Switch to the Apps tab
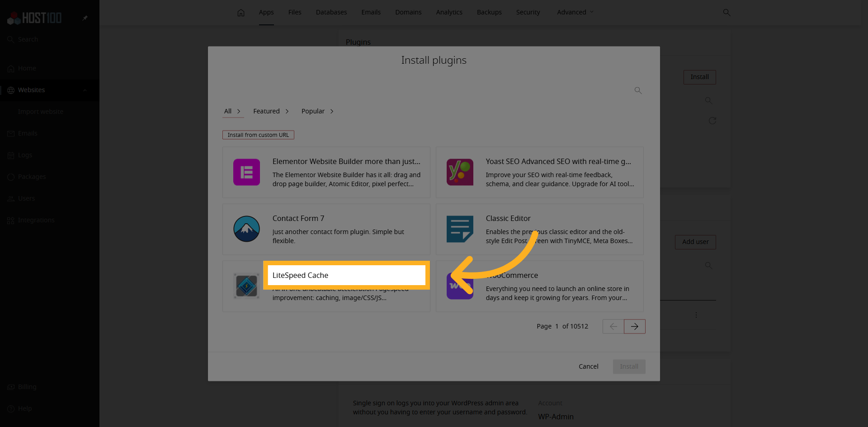Viewport: 868px width, 427px height. coord(266,12)
